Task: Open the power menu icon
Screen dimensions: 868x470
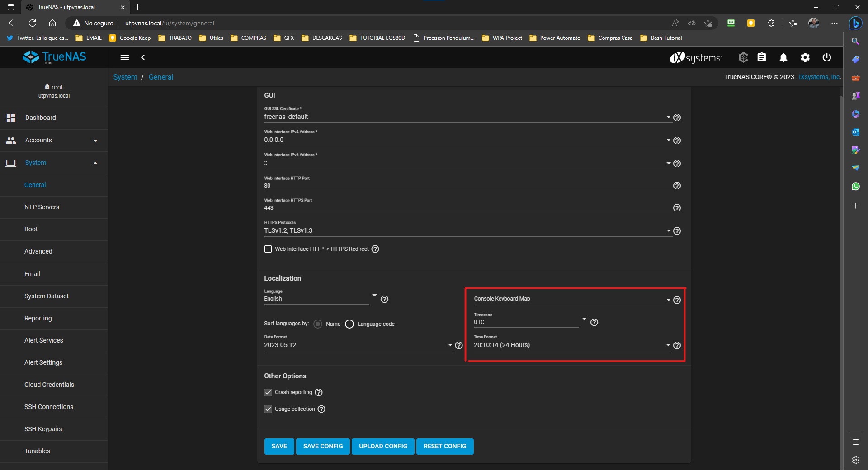Action: point(827,57)
